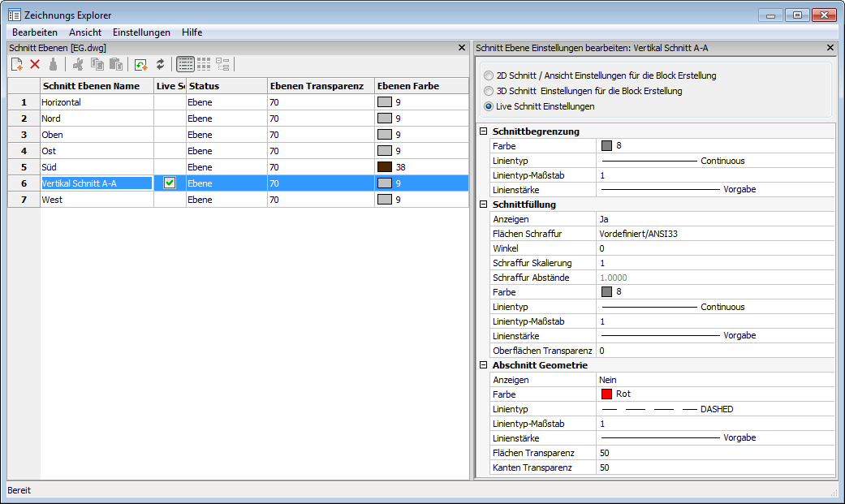Open Schnittfüllung Linientyp Continuous dropdown
845x504 pixels.
coord(715,307)
